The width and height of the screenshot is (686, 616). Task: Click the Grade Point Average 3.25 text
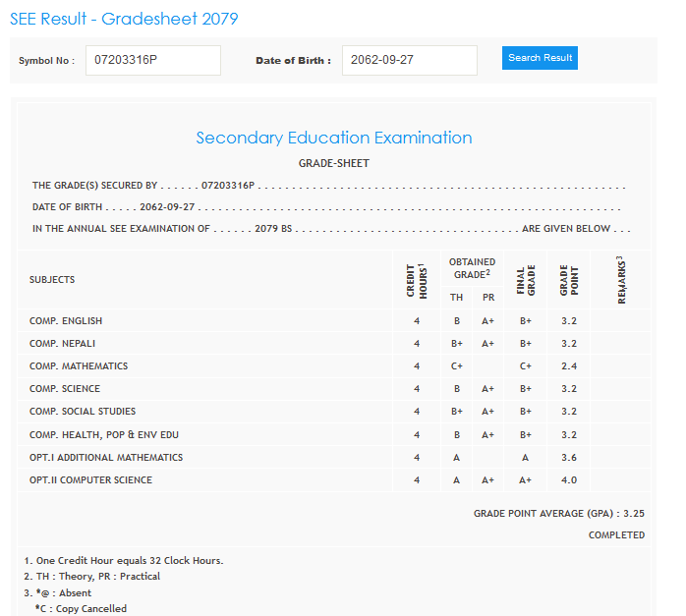[558, 513]
